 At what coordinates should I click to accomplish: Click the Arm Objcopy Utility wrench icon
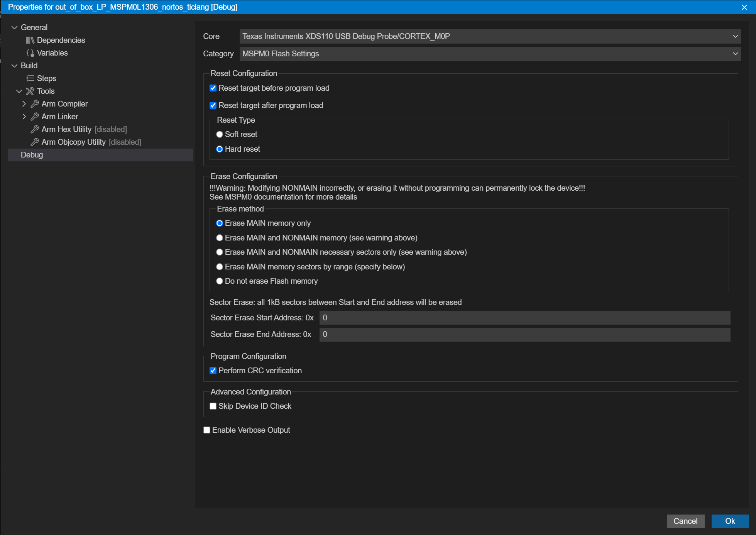[x=35, y=142]
